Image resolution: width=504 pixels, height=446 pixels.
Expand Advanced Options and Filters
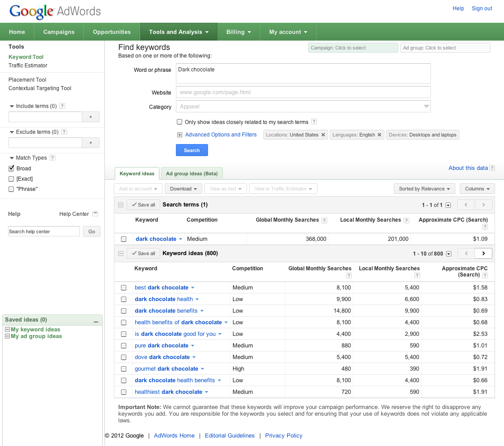click(221, 135)
